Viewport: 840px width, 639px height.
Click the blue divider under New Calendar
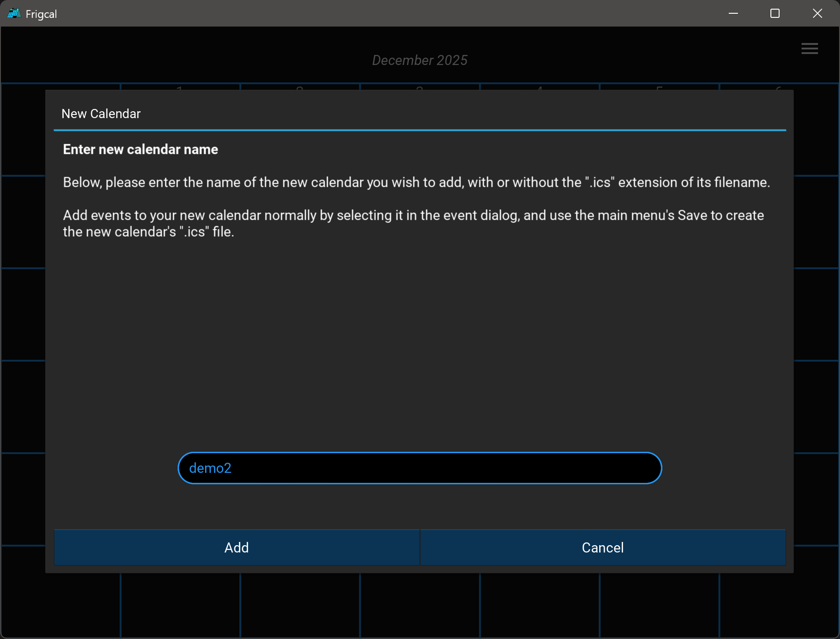tap(419, 130)
